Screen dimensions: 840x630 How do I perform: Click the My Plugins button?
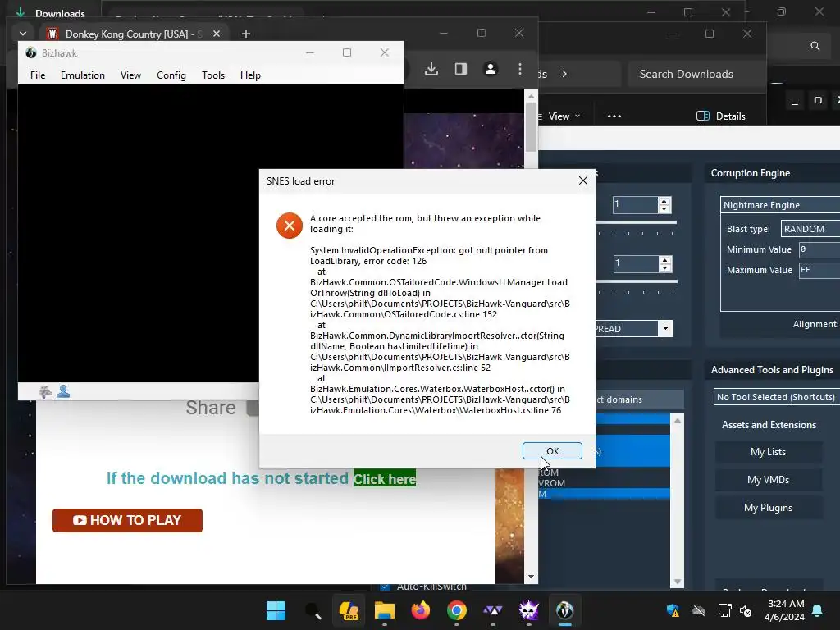click(768, 508)
